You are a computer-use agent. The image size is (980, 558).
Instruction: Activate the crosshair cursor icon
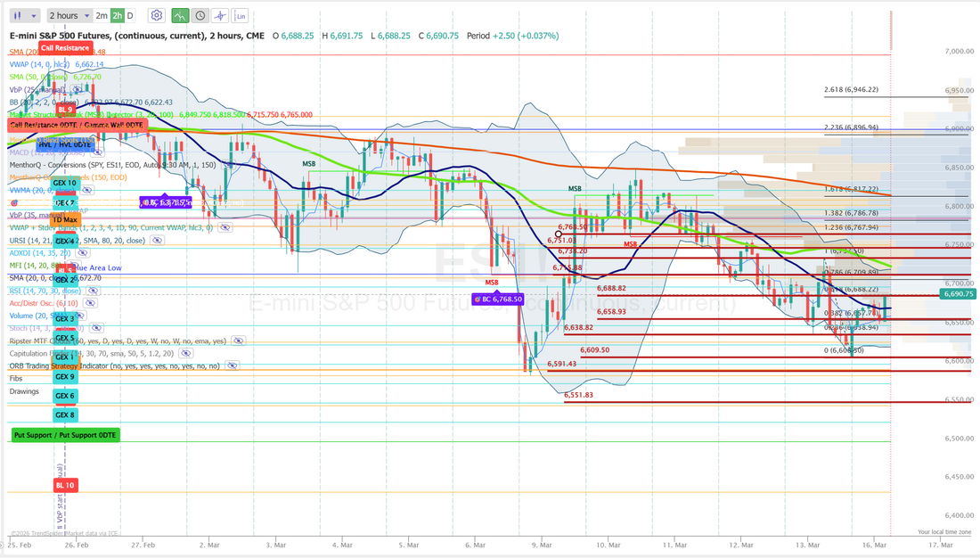[220, 15]
